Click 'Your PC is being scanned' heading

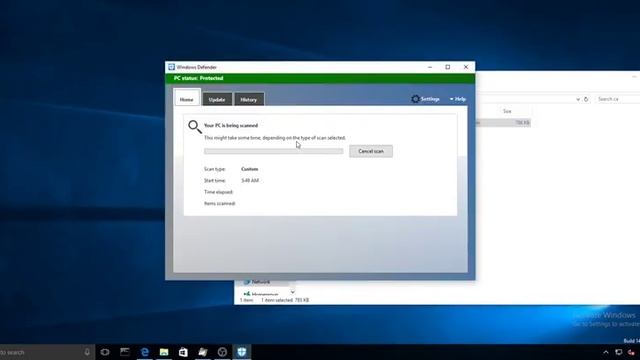tap(231, 125)
